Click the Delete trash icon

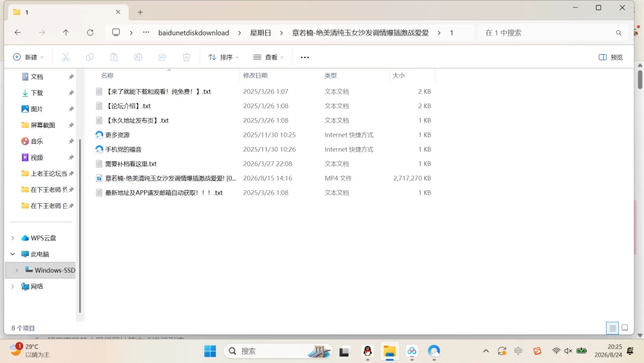point(187,57)
